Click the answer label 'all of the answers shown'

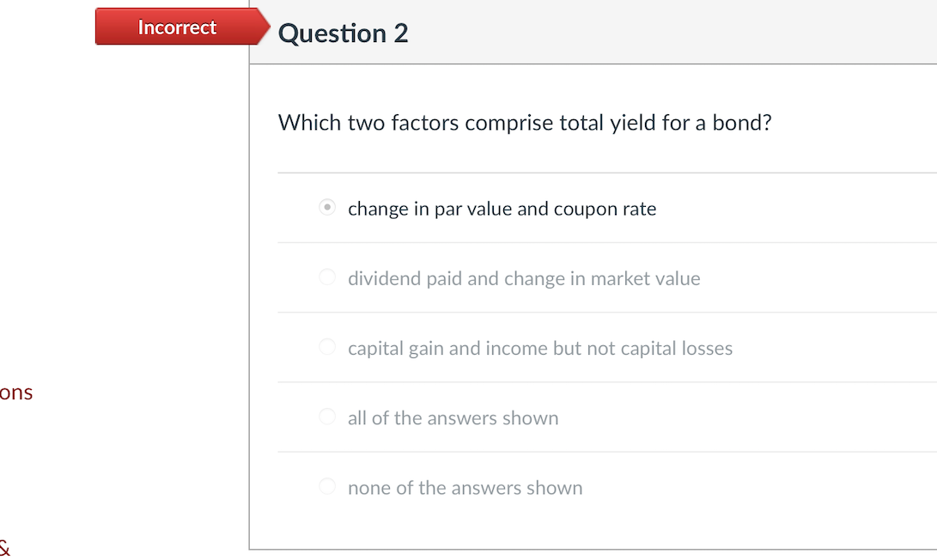(x=453, y=417)
